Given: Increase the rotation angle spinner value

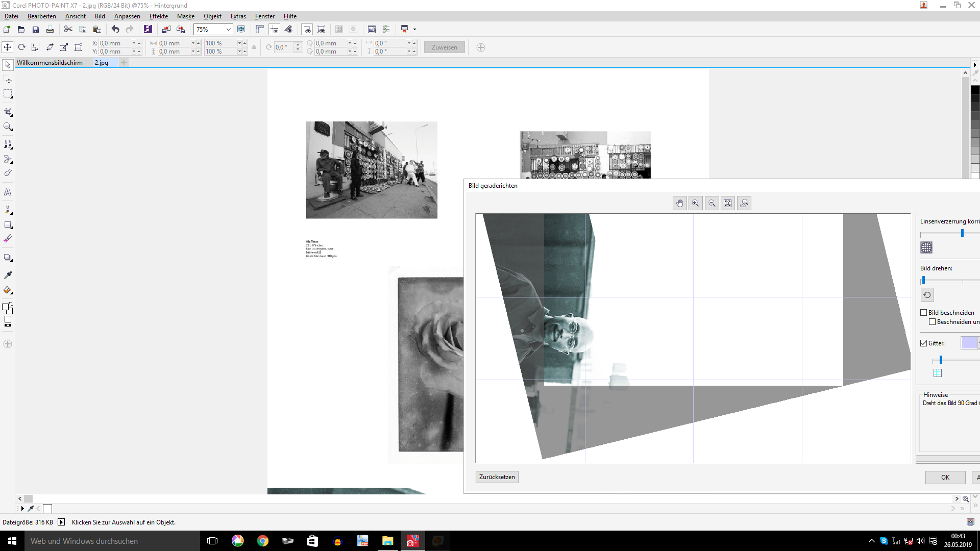Looking at the screenshot, I should coord(298,45).
